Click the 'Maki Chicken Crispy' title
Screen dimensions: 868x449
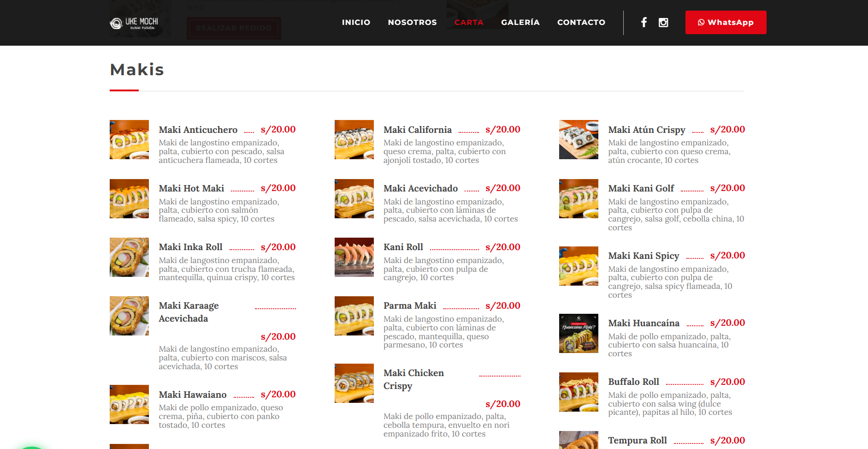coord(413,379)
